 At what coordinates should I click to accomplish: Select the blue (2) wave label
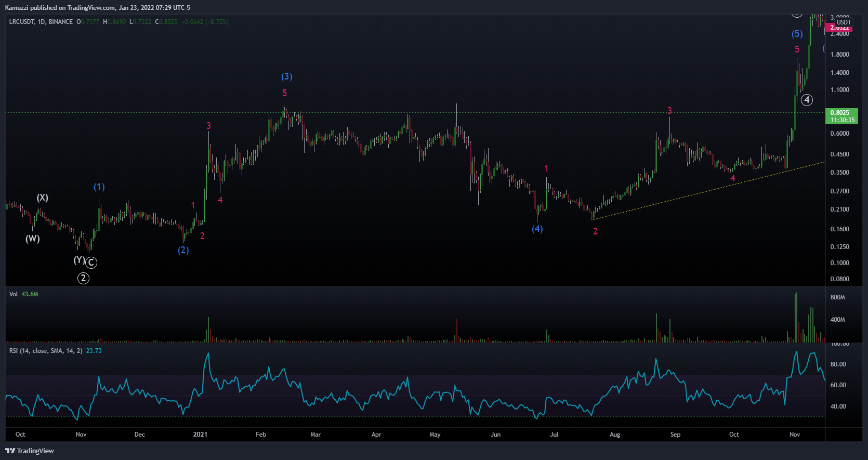click(x=183, y=250)
